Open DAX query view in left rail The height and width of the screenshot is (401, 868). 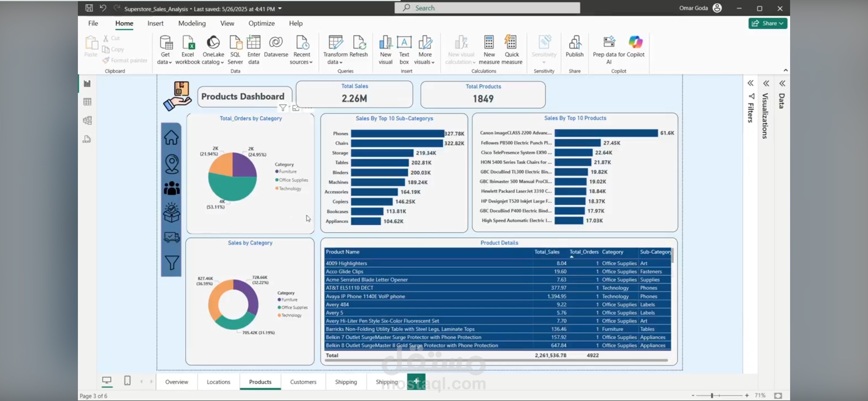click(87, 139)
